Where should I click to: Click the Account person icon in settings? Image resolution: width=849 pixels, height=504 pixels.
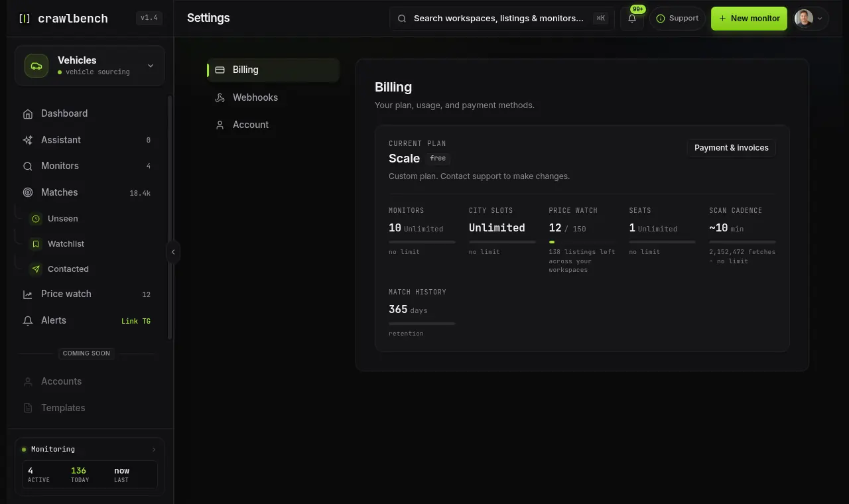pyautogui.click(x=220, y=125)
